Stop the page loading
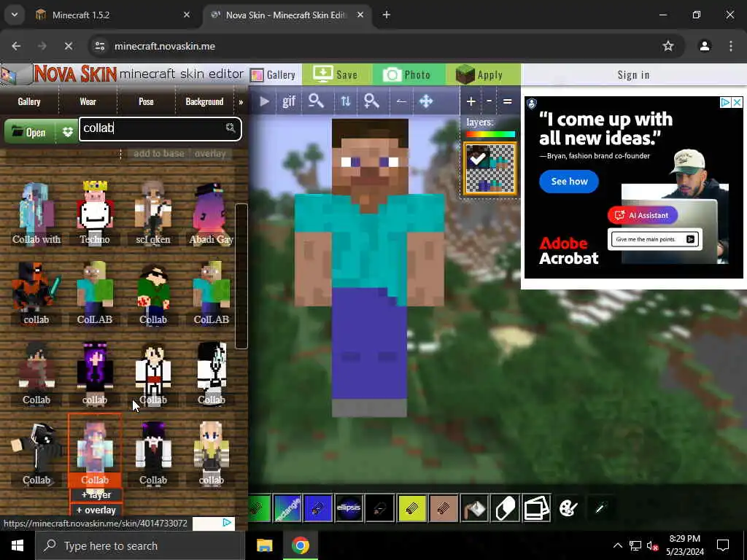The width and height of the screenshot is (747, 560). click(69, 46)
